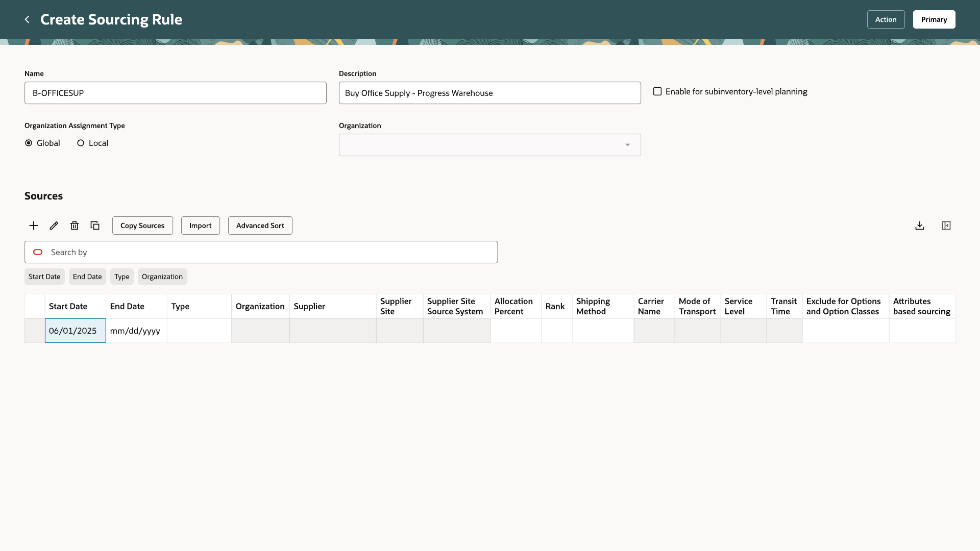Click the Carrier Name column header
The image size is (980, 551).
tap(654, 306)
